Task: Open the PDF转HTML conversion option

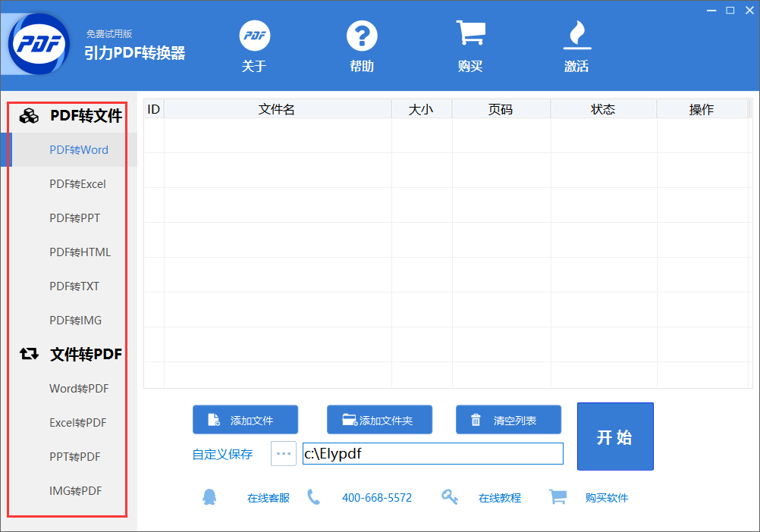Action: tap(79, 252)
